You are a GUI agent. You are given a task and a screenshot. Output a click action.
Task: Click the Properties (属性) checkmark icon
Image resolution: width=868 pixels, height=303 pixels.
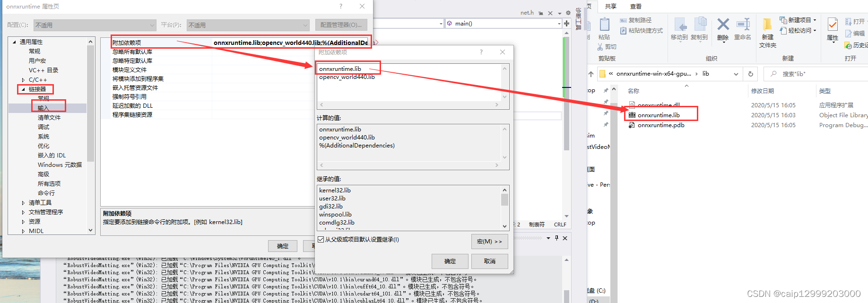coord(833,24)
